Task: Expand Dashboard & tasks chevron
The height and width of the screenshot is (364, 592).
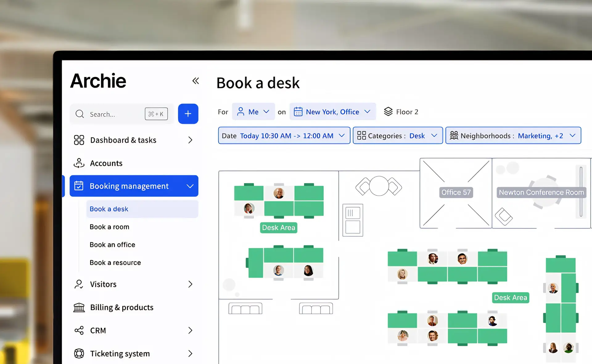Action: [x=190, y=140]
